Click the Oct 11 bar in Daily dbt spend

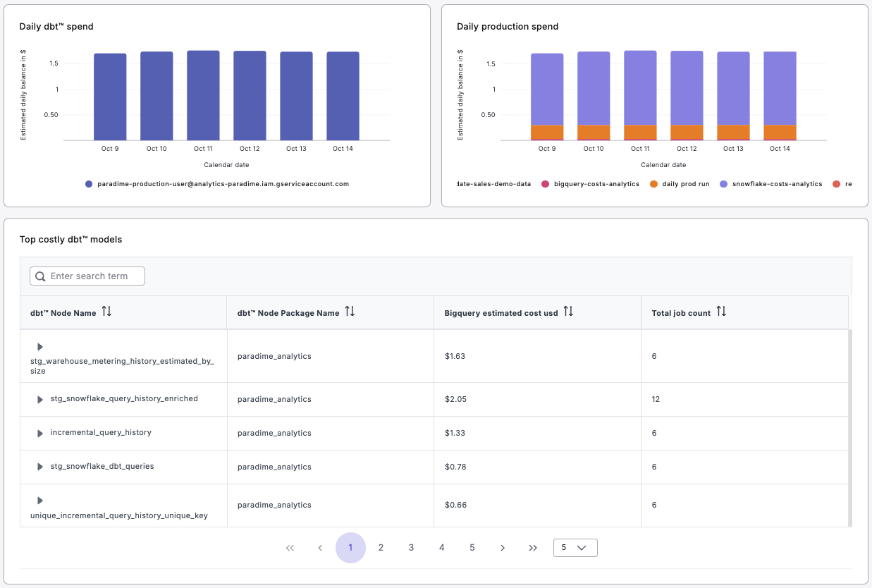click(x=203, y=96)
